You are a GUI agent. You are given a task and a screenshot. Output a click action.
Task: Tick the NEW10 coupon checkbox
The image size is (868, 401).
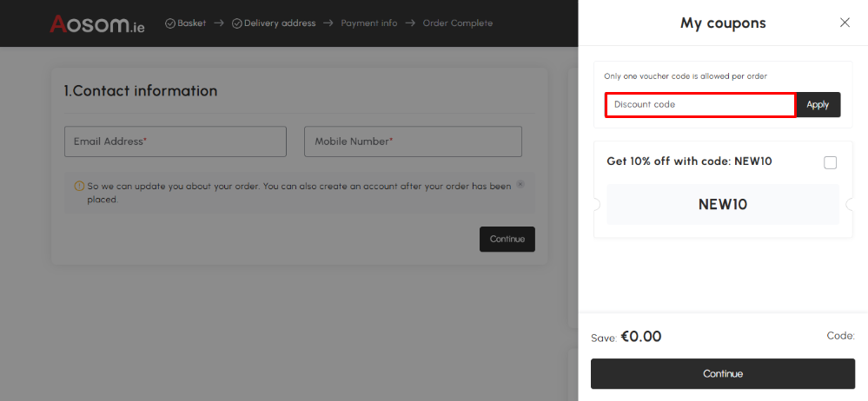(830, 162)
